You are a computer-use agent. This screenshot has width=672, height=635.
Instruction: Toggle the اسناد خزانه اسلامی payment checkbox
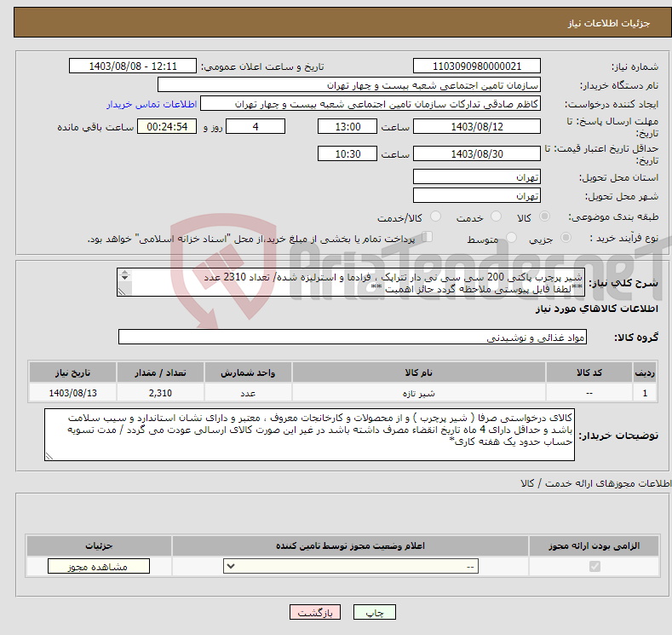click(428, 237)
